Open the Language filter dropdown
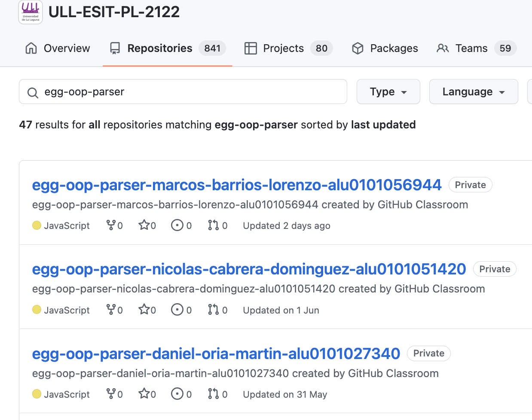This screenshot has height=420, width=532. click(x=473, y=91)
